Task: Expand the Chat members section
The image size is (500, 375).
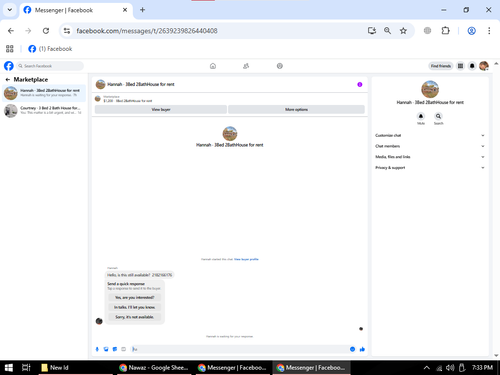Action: pyautogui.click(x=430, y=146)
